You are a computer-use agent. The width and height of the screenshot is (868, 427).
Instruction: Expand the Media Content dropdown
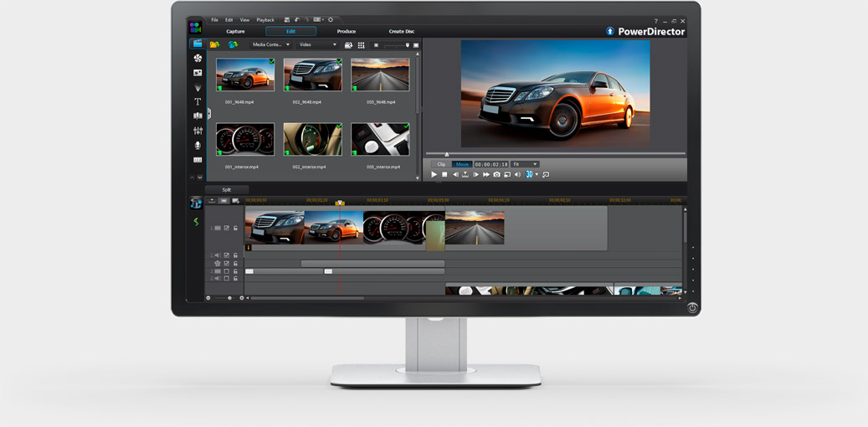271,45
